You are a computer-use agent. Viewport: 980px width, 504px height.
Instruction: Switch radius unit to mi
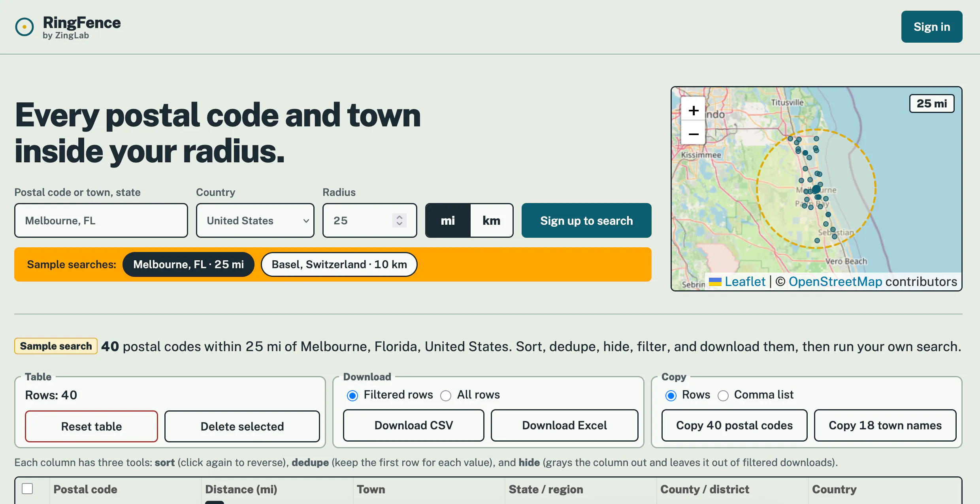tap(448, 220)
